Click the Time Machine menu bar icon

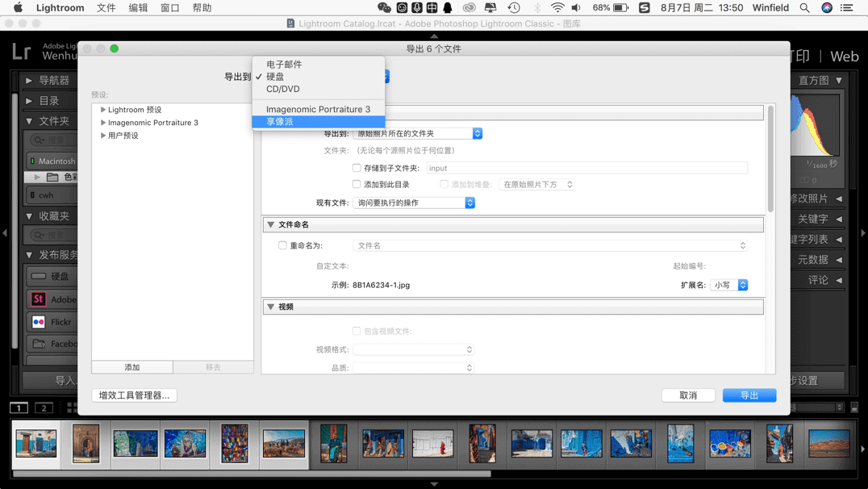(514, 8)
